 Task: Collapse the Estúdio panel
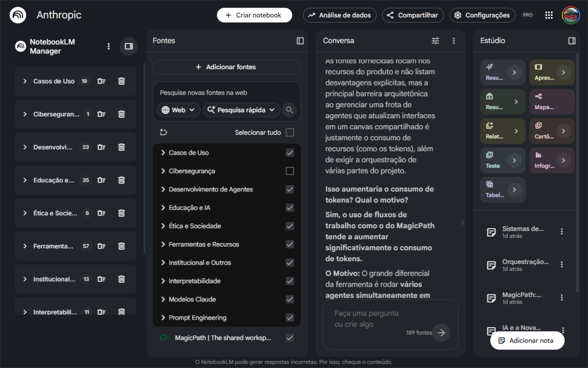[572, 40]
